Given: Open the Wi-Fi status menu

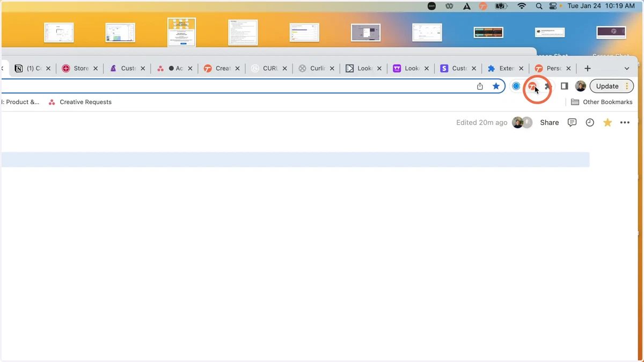Looking at the screenshot, I should click(522, 6).
